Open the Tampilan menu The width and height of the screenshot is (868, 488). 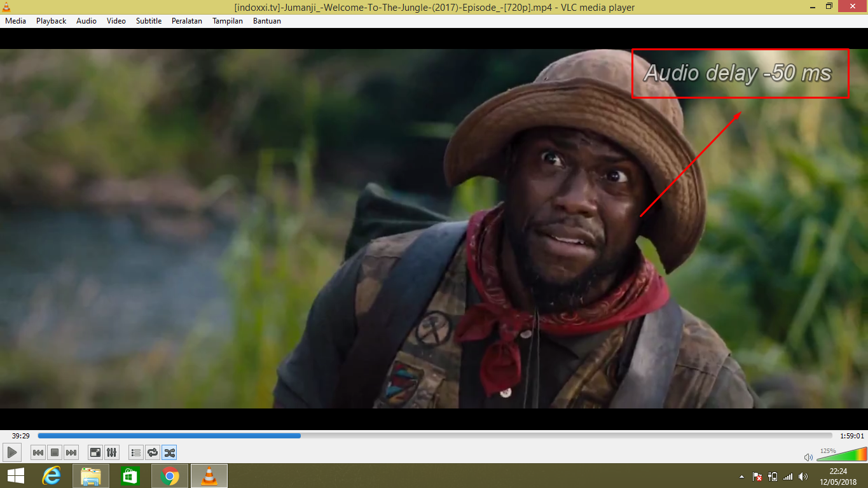click(x=228, y=21)
